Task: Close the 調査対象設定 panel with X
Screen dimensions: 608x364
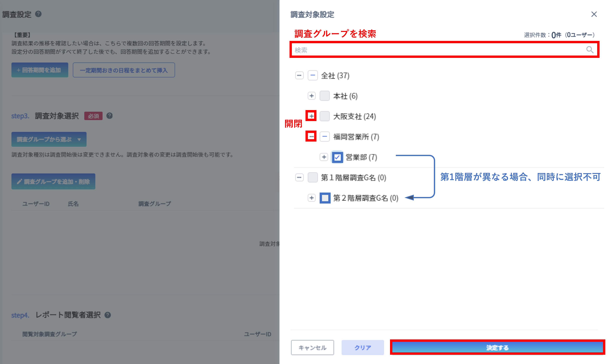Action: (x=594, y=14)
